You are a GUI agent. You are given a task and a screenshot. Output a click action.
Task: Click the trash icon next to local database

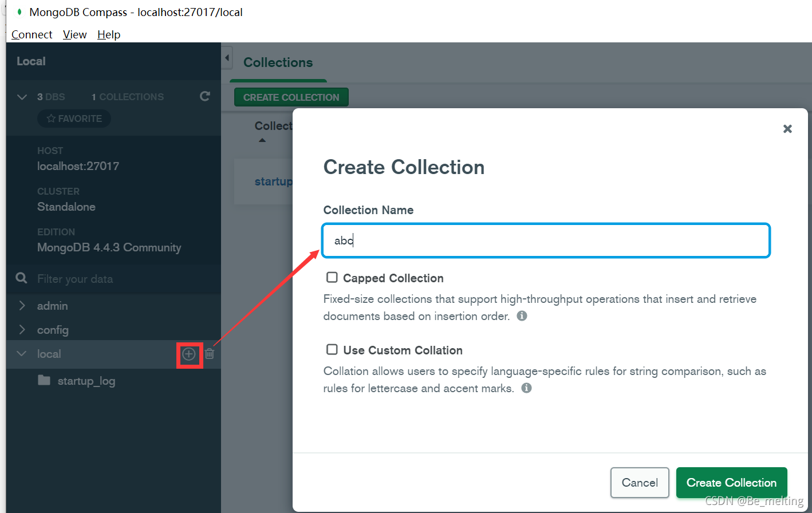tap(210, 354)
